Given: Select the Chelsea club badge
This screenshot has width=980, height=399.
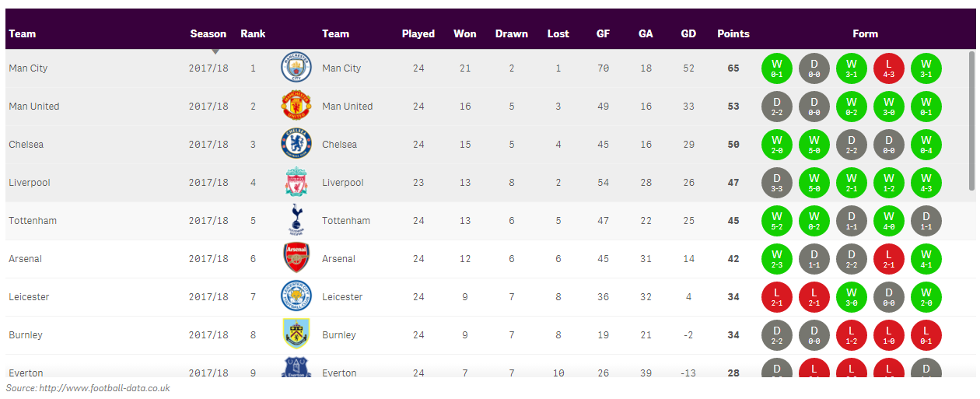Looking at the screenshot, I should 296,145.
